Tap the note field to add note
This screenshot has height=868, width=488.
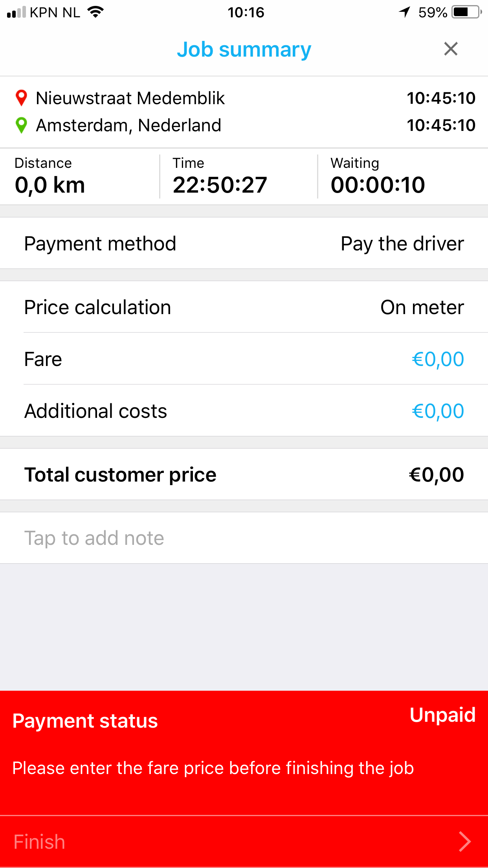pyautogui.click(x=244, y=538)
